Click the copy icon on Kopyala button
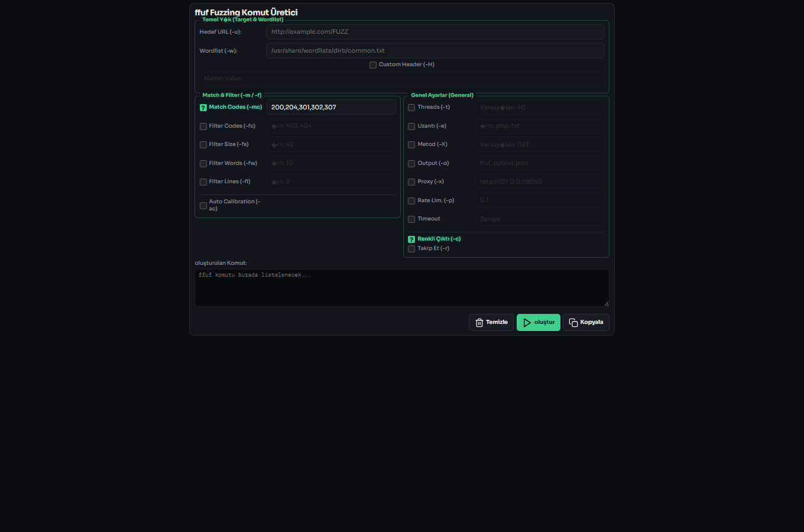 pos(573,323)
